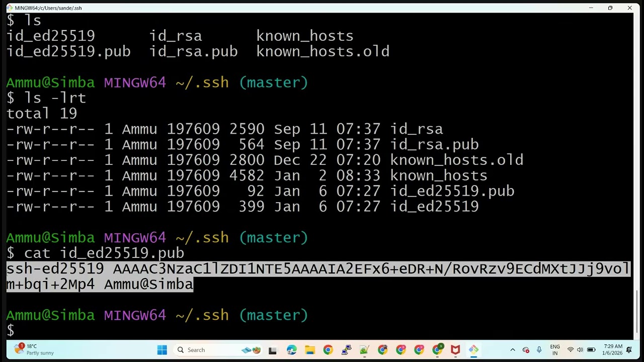Open McAfee from the taskbar
The width and height of the screenshot is (644, 362).
[x=455, y=350]
